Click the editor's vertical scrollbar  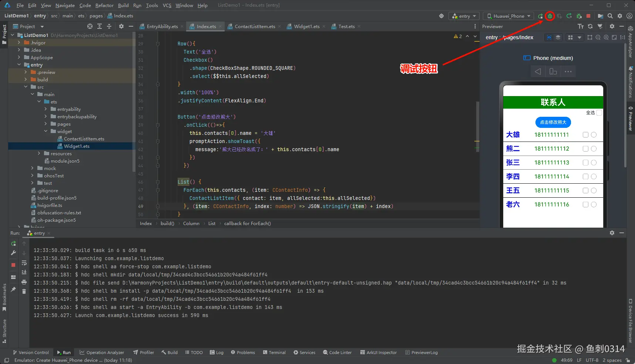click(x=477, y=126)
